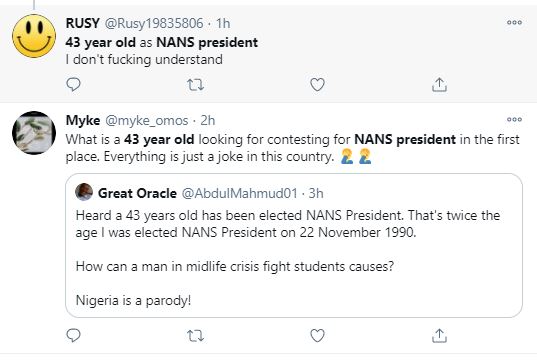
Task: Visit @Rusy19835806 handle link
Action: coord(154,23)
